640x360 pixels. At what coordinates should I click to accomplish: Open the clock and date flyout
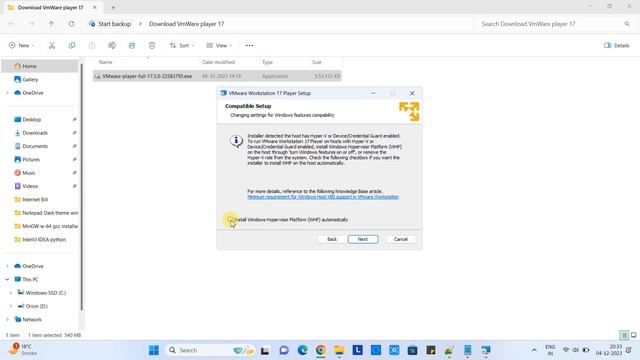(609, 350)
